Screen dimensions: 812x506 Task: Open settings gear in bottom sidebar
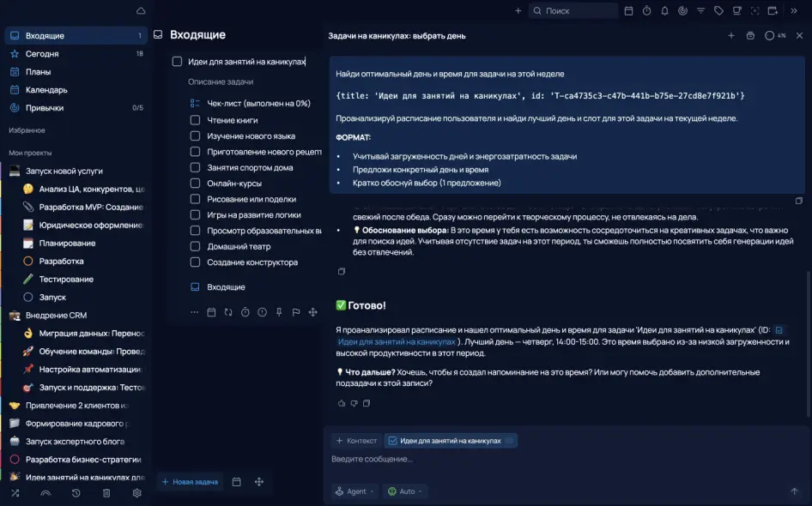click(x=136, y=493)
